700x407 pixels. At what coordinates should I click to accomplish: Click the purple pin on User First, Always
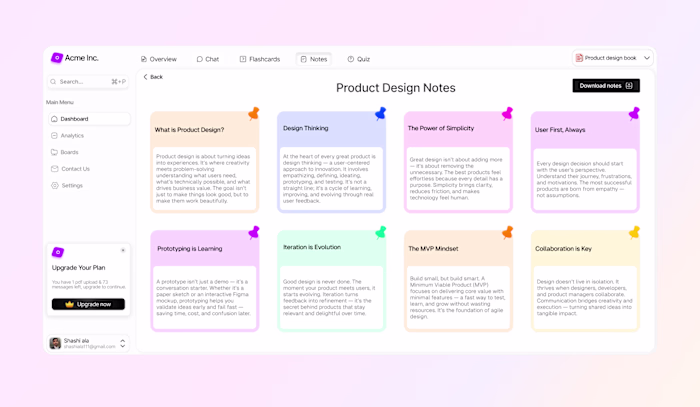click(634, 113)
